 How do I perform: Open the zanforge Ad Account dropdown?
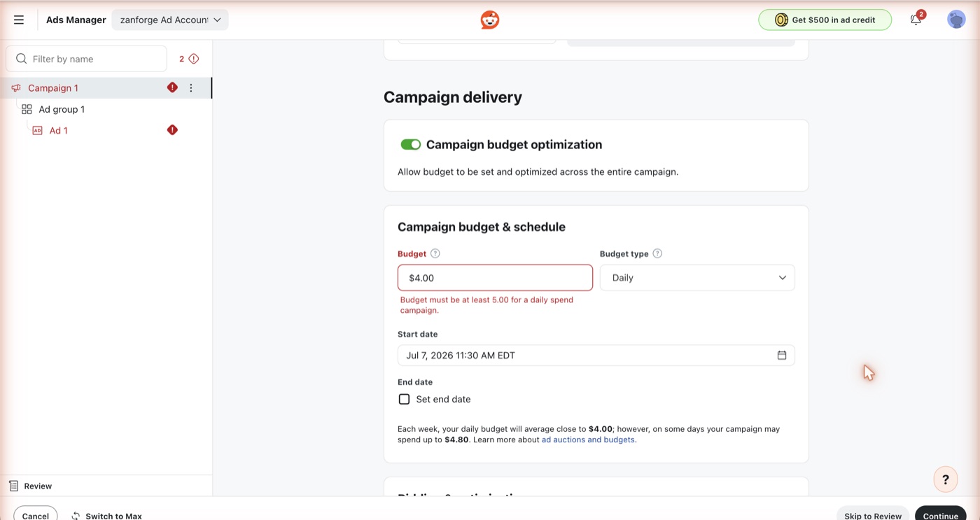point(170,20)
